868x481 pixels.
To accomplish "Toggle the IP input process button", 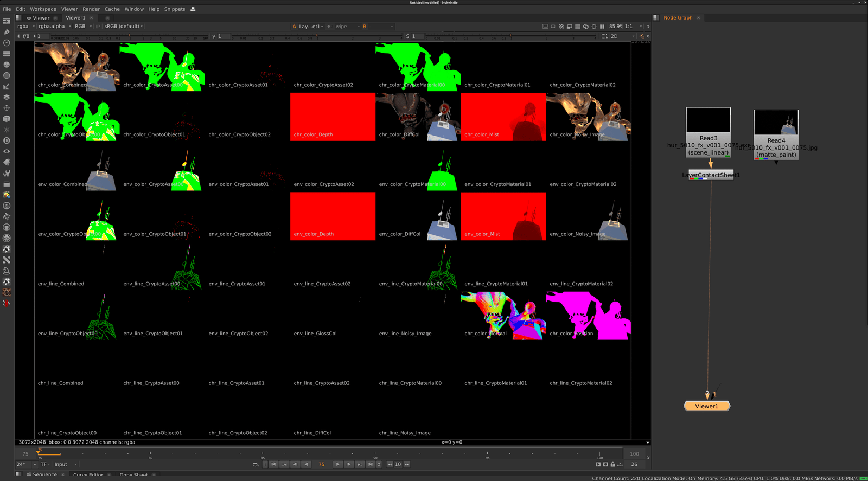I will [x=98, y=26].
